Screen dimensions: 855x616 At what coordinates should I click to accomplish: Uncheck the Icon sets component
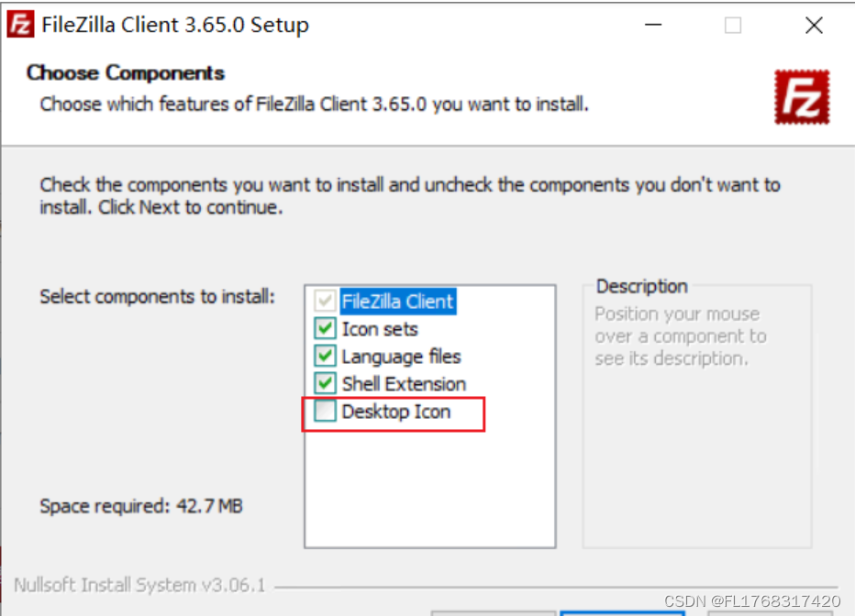[326, 329]
